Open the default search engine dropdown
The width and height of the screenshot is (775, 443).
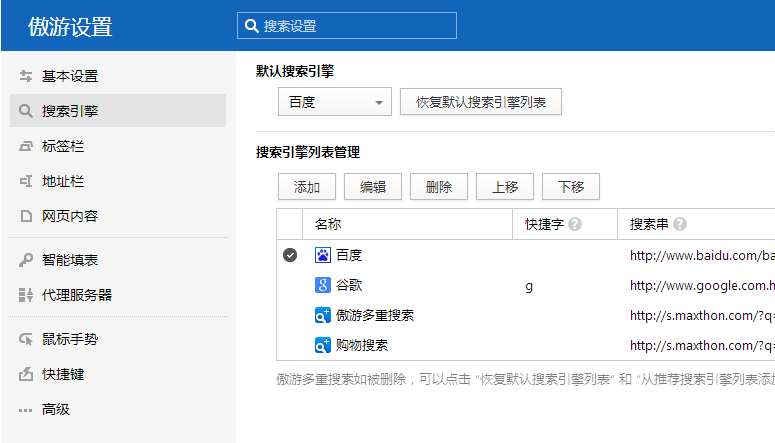pyautogui.click(x=335, y=102)
